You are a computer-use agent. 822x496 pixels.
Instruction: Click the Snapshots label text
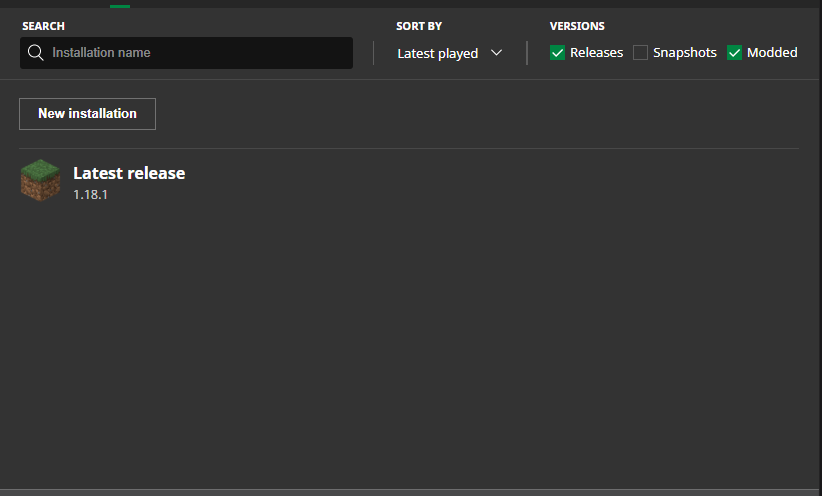click(x=685, y=52)
